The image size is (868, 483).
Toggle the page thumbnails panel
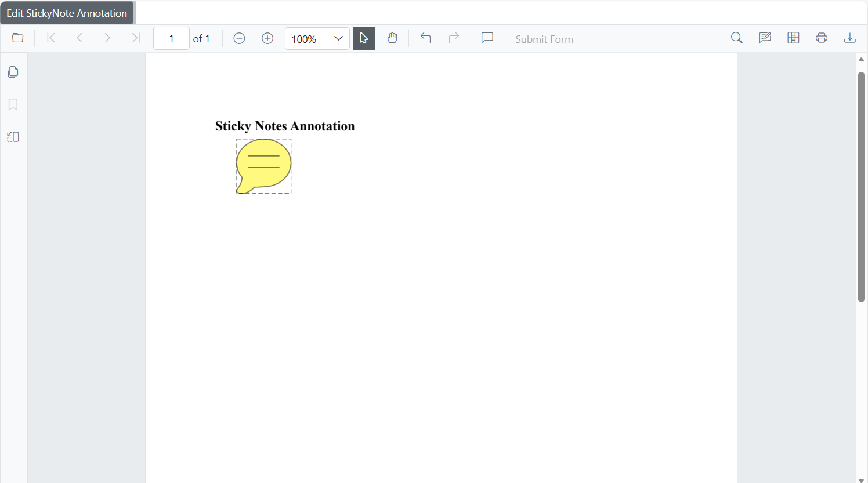pos(13,72)
